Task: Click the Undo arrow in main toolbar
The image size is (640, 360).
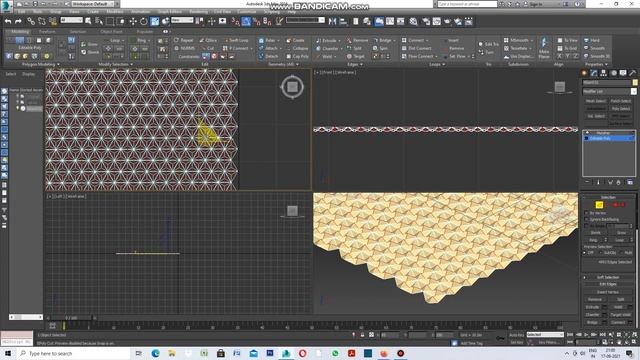Action: (8, 21)
